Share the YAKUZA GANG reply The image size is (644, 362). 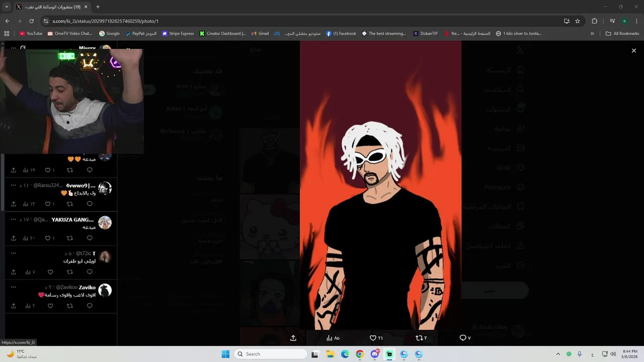click(x=14, y=238)
